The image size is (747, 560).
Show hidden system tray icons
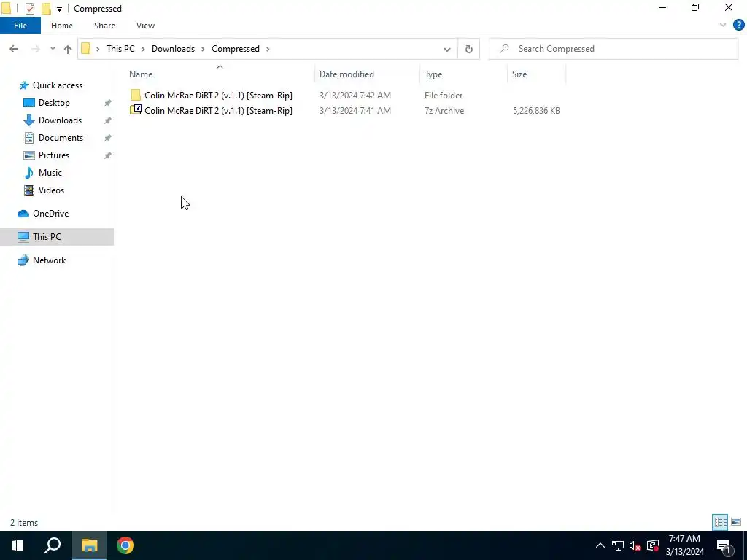(600, 545)
